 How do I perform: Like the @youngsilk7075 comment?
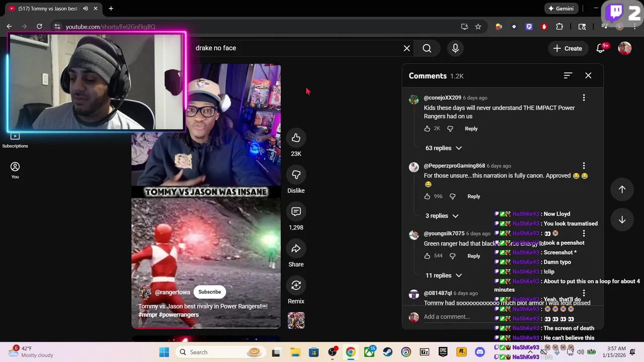point(427,256)
